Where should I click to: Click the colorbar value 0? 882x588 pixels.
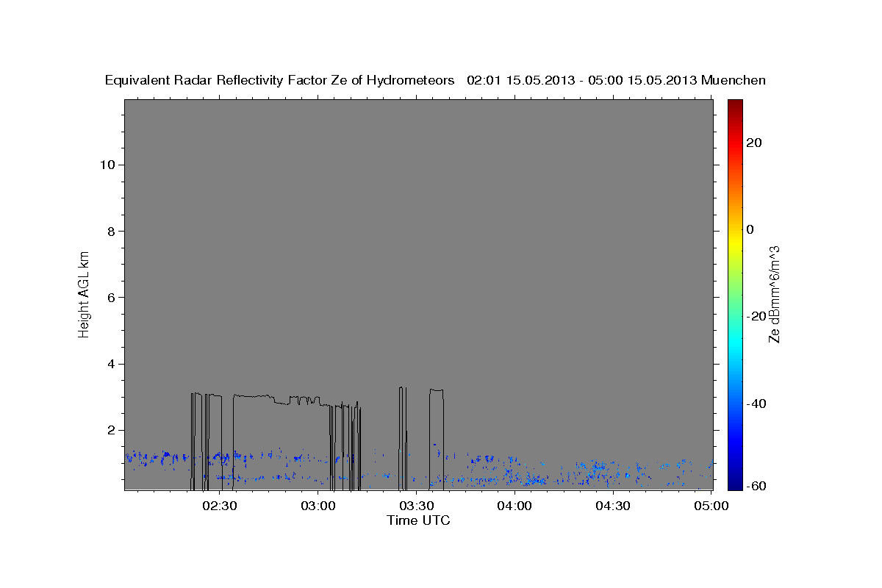750,229
